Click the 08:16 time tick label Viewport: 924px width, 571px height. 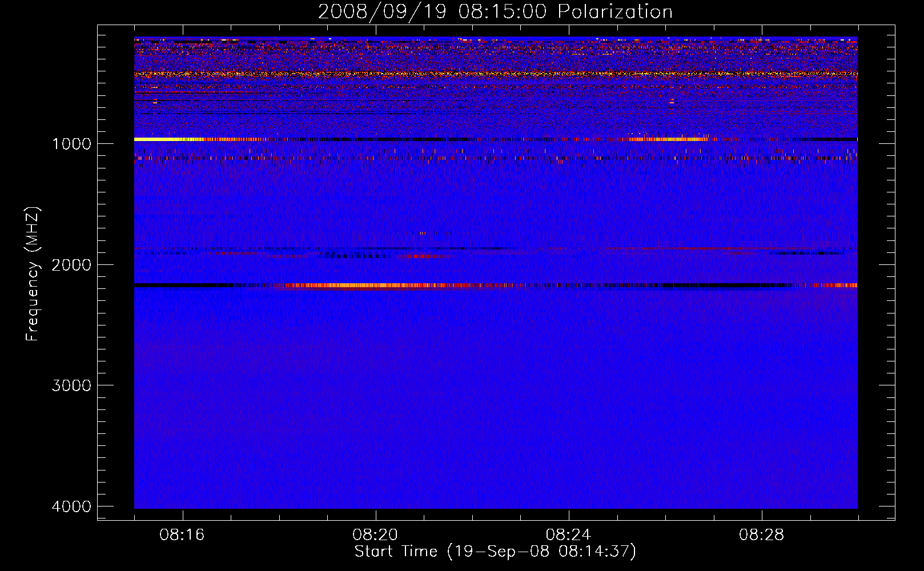[x=182, y=535]
